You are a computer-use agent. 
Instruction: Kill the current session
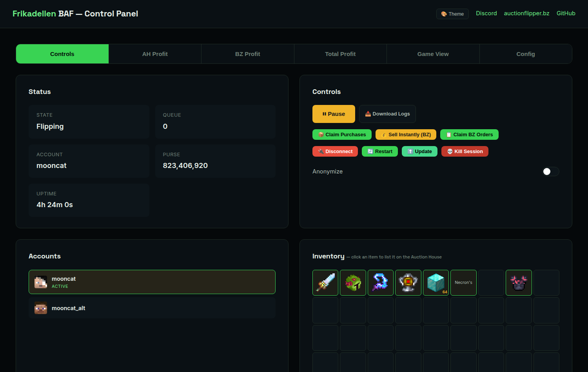click(465, 152)
